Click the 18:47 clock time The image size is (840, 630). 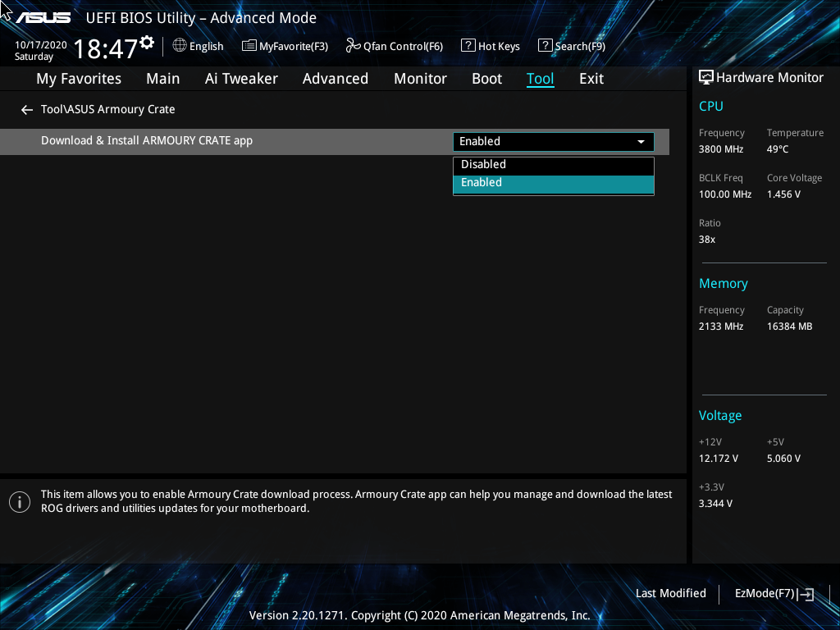click(106, 48)
